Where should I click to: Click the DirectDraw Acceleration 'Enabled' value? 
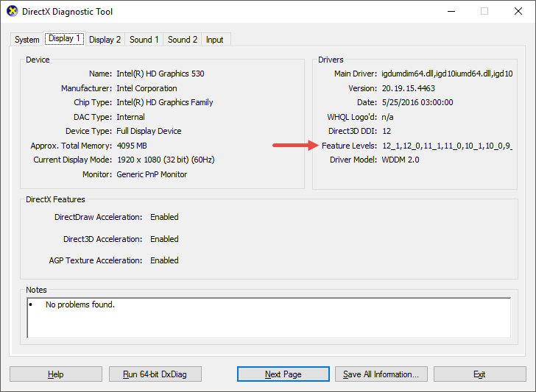(164, 217)
